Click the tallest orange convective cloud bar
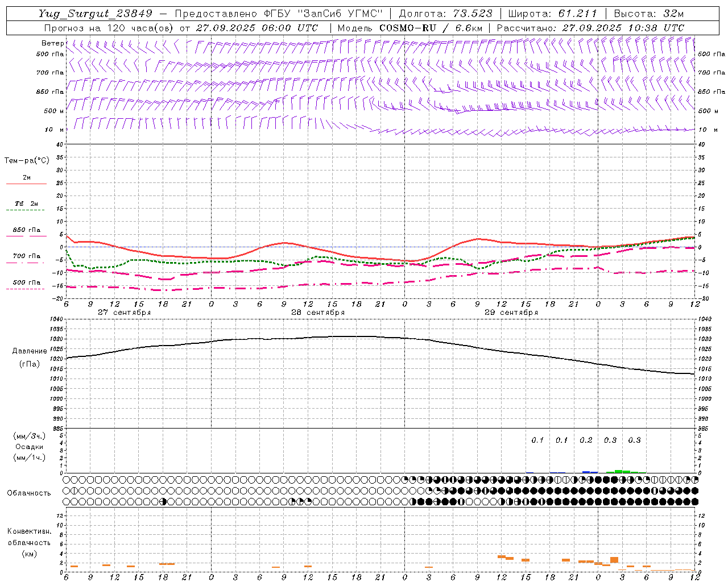Screen dimensions: 728x582 (614, 560)
